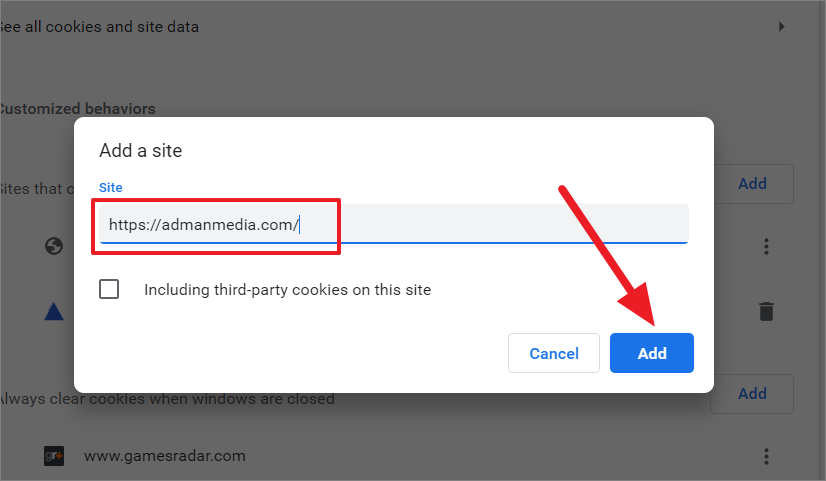Open See all cookies and site data
This screenshot has height=481, width=826.
pos(99,27)
